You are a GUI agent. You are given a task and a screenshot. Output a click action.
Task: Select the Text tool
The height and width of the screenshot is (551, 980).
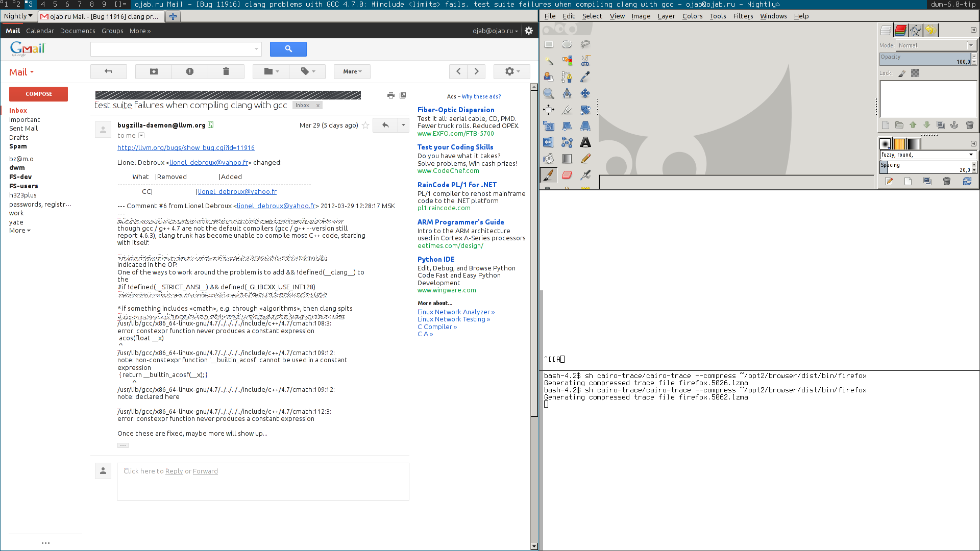[x=585, y=142]
